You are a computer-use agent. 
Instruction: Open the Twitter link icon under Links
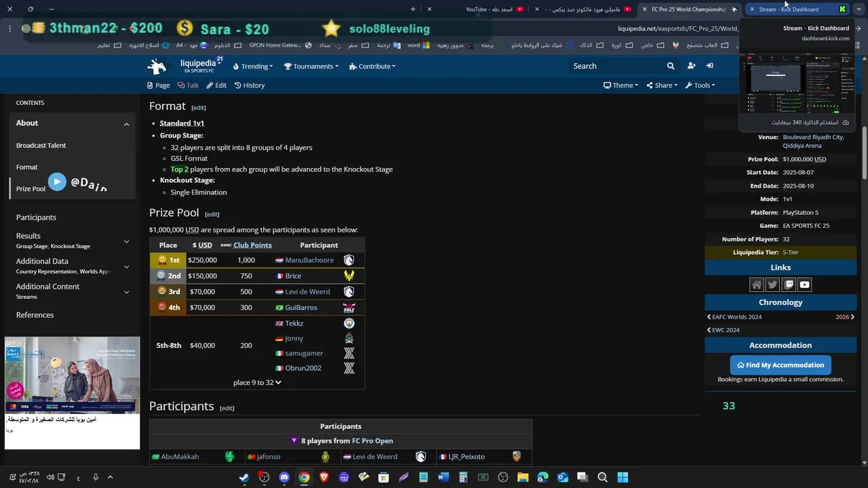pyautogui.click(x=772, y=285)
